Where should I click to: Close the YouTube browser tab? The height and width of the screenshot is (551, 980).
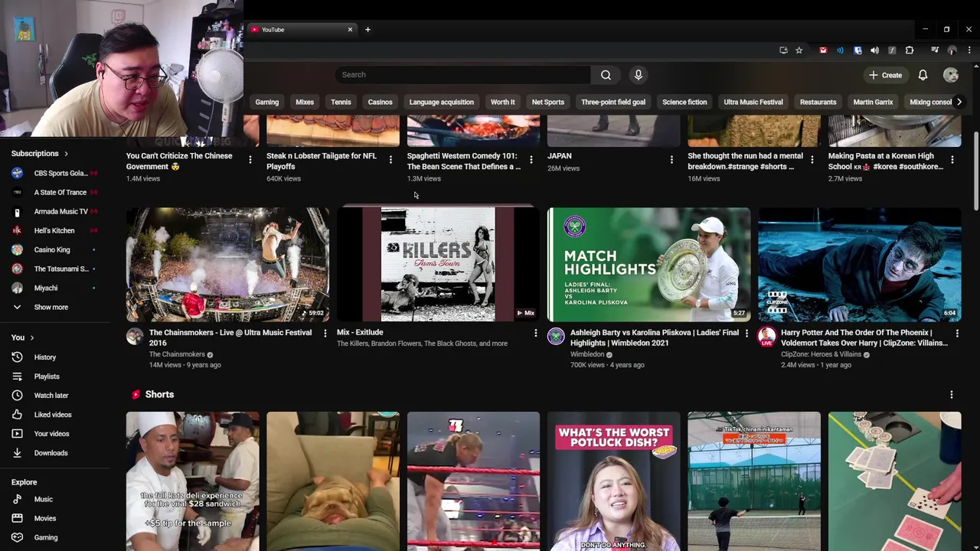click(x=350, y=30)
